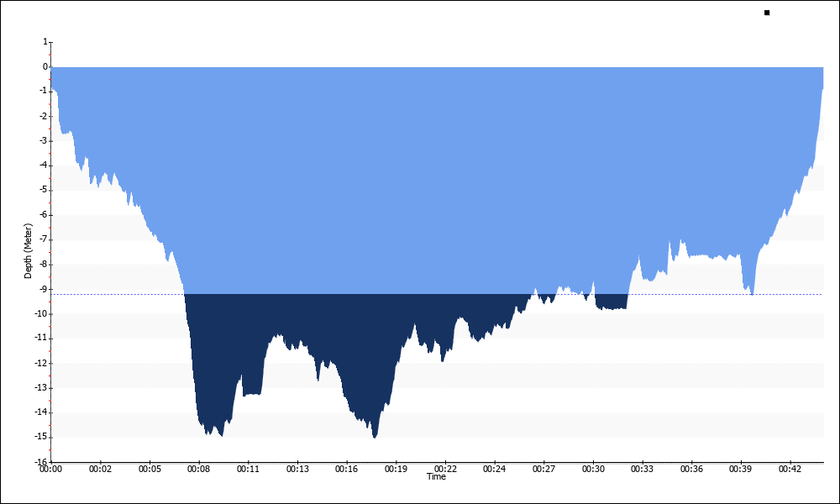Viewport: 840px width, 504px height.
Task: Select the "Depth (Meter)" axis title
Action: click(28, 251)
